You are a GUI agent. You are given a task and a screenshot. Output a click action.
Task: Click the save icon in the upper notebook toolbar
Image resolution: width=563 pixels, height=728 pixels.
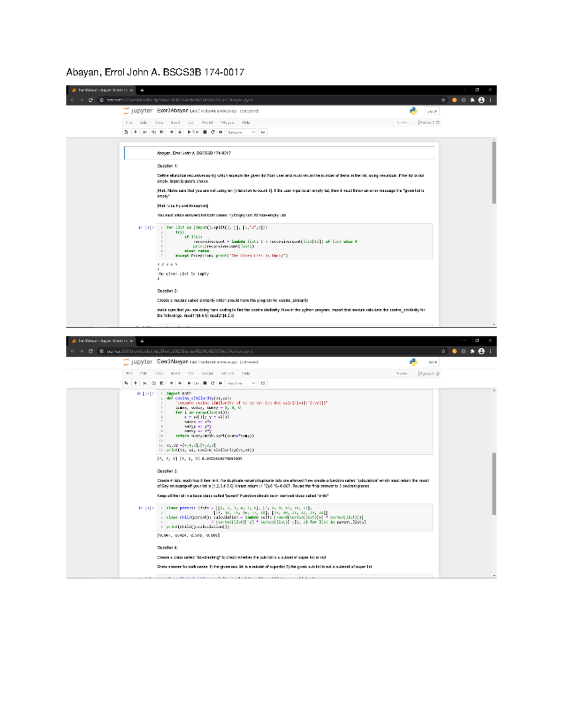pyautogui.click(x=126, y=132)
